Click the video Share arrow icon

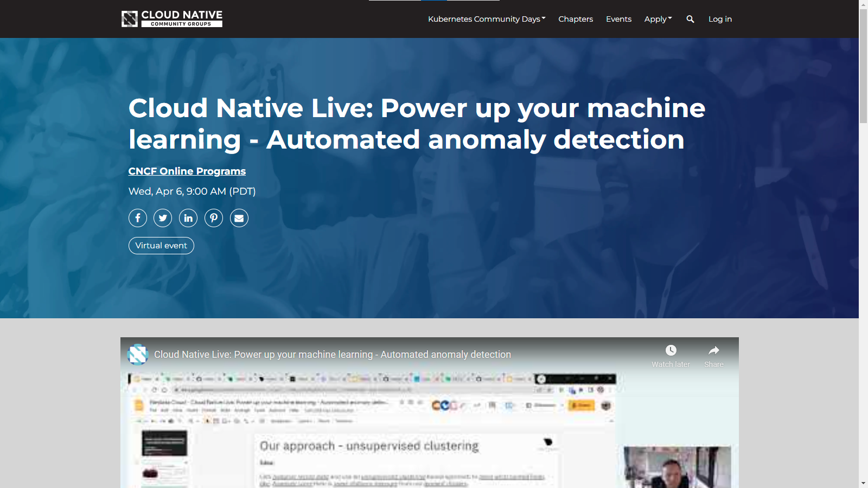point(713,351)
